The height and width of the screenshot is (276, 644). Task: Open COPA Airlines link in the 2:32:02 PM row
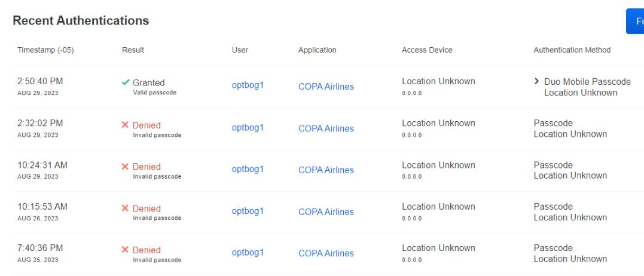tap(326, 128)
